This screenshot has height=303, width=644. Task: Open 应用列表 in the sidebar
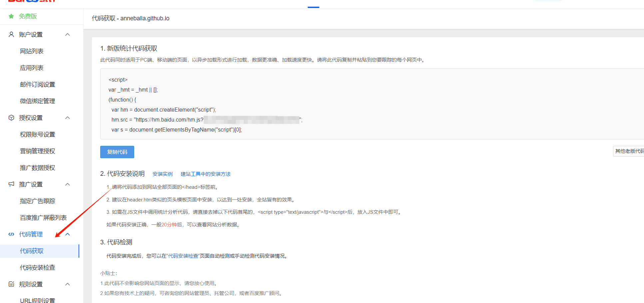point(32,68)
